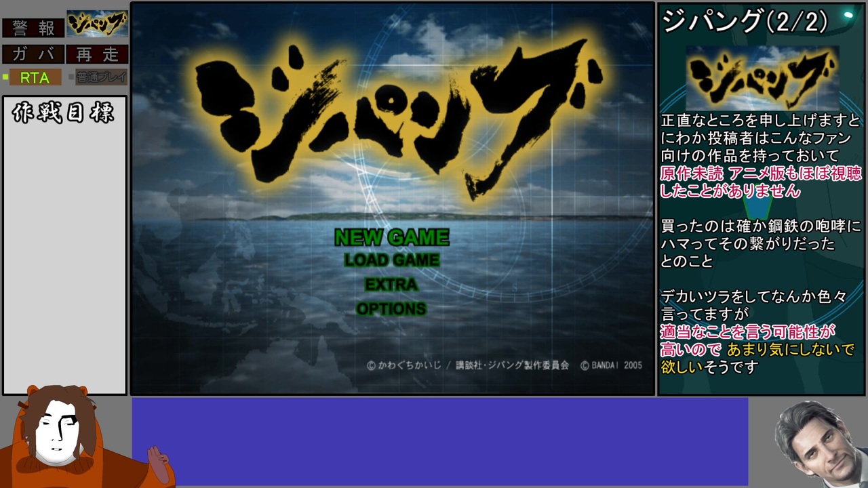Click the blue subtitle box
This screenshot has height=488, width=868.
[x=439, y=441]
